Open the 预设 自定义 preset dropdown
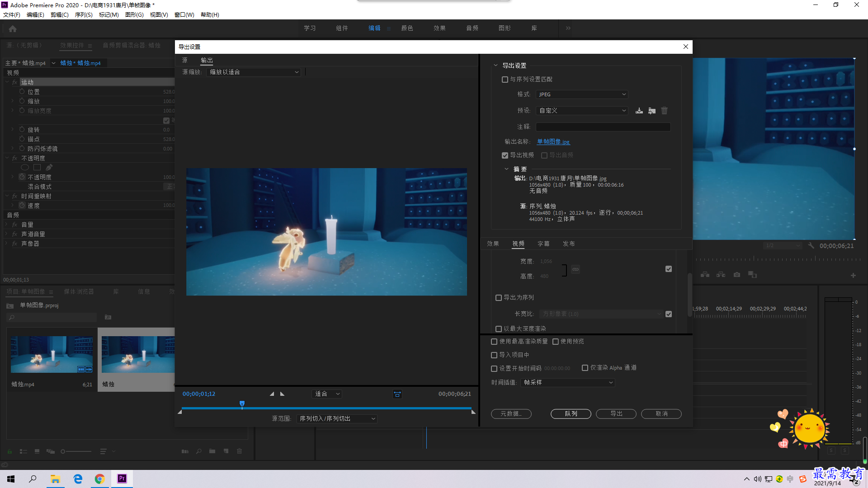 tap(582, 111)
